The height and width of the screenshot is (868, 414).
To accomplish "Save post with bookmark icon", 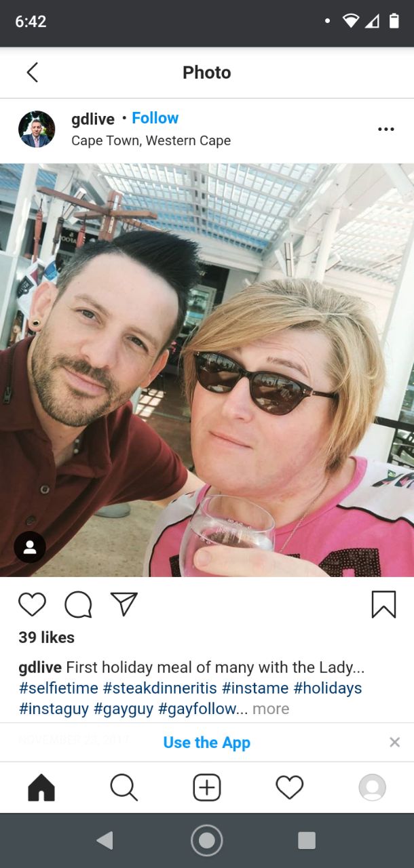I will (383, 604).
